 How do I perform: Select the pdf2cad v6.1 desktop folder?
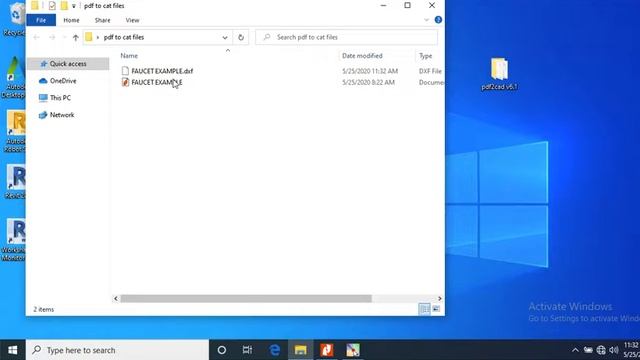500,74
